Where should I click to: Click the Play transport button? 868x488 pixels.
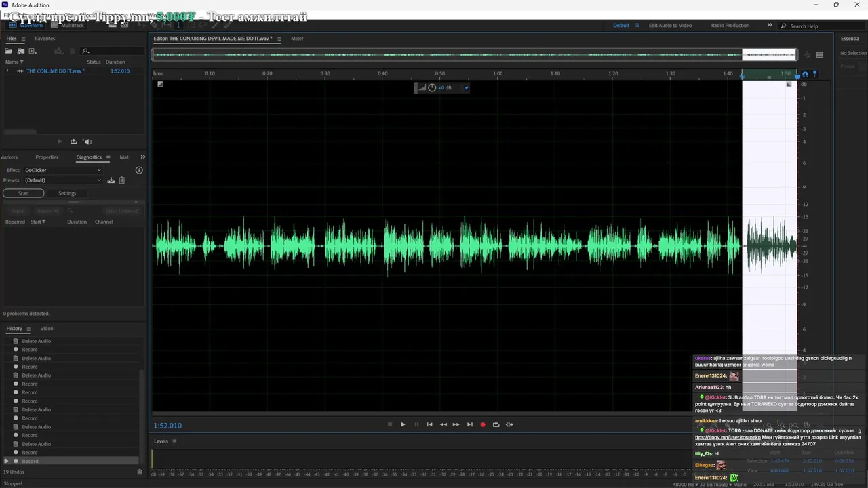pyautogui.click(x=403, y=424)
